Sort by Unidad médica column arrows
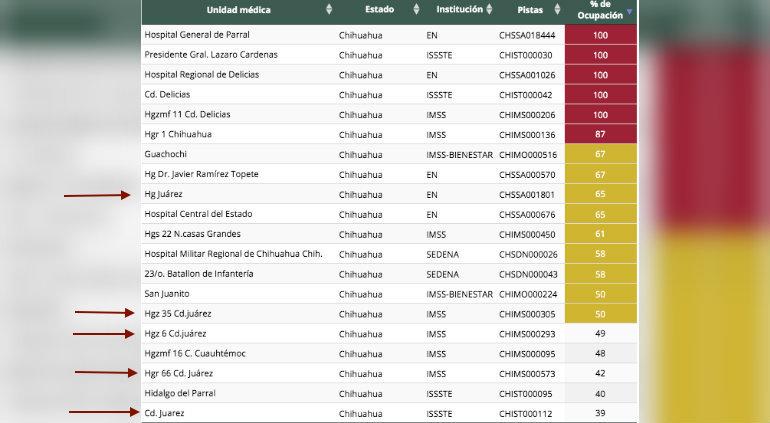The image size is (770, 423). point(329,9)
